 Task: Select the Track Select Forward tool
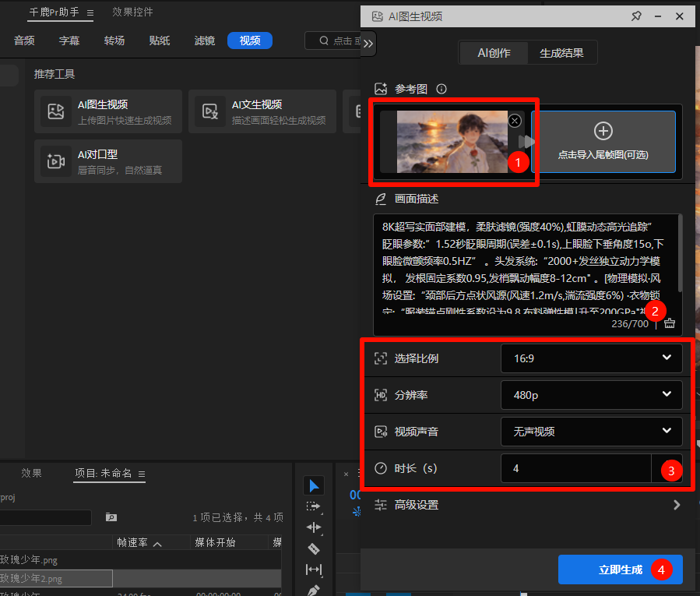point(314,506)
